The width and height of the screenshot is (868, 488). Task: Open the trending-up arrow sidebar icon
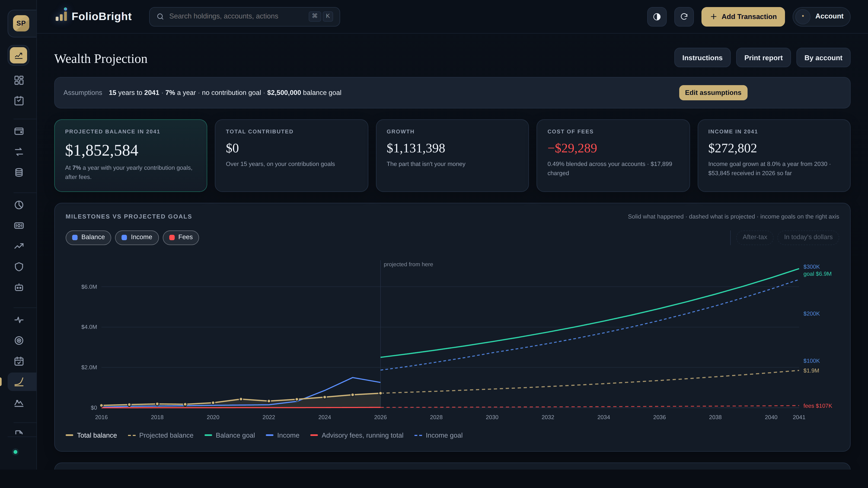click(19, 246)
